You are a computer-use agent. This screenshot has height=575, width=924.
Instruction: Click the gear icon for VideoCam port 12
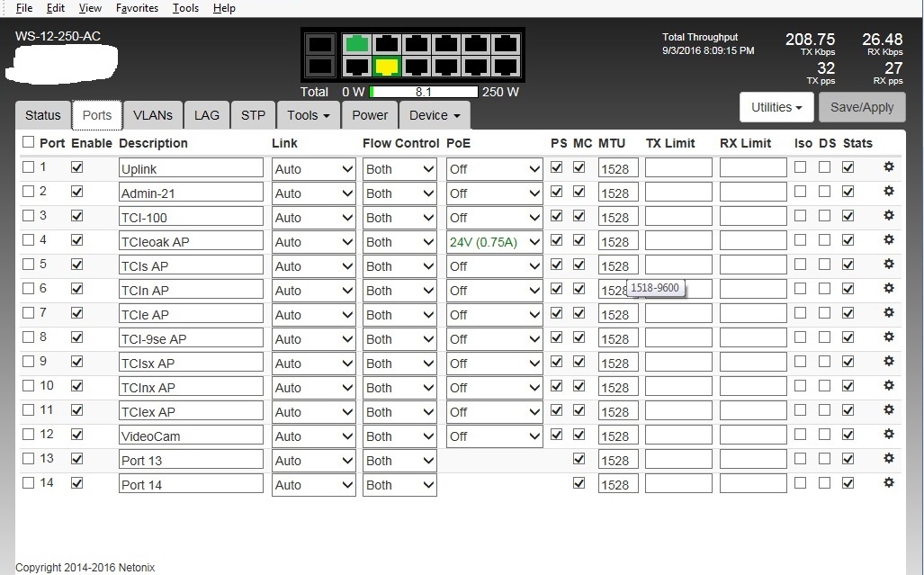click(x=889, y=434)
